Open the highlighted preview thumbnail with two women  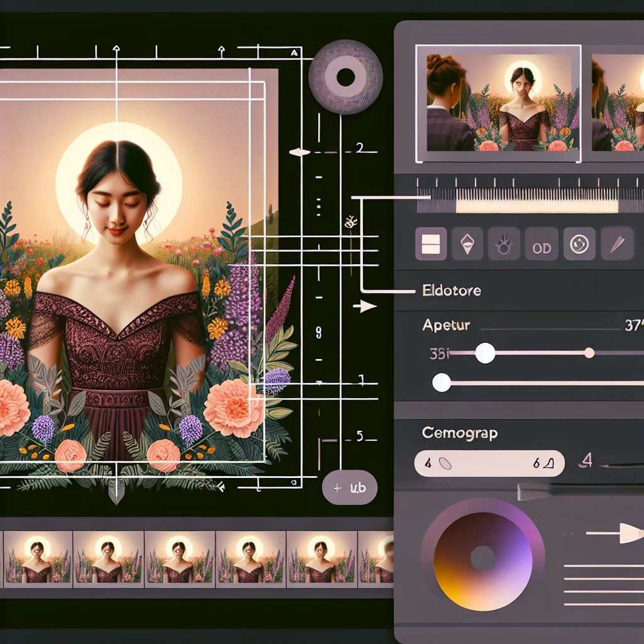pos(498,103)
